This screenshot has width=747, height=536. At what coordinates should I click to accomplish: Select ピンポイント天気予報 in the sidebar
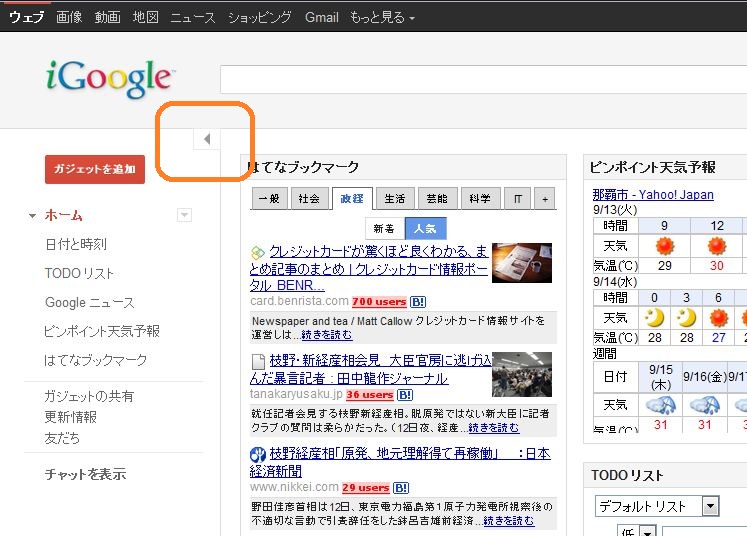coord(101,331)
